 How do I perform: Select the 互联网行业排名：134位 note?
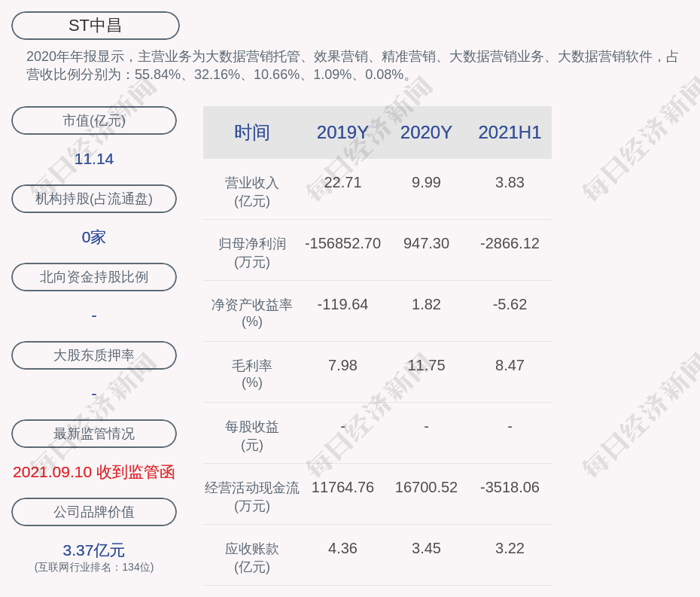94,567
